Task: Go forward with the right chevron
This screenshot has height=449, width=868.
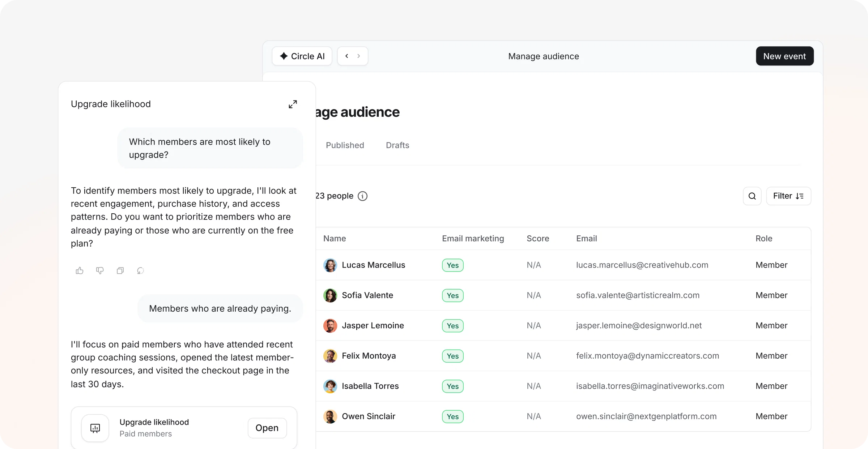Action: point(358,56)
